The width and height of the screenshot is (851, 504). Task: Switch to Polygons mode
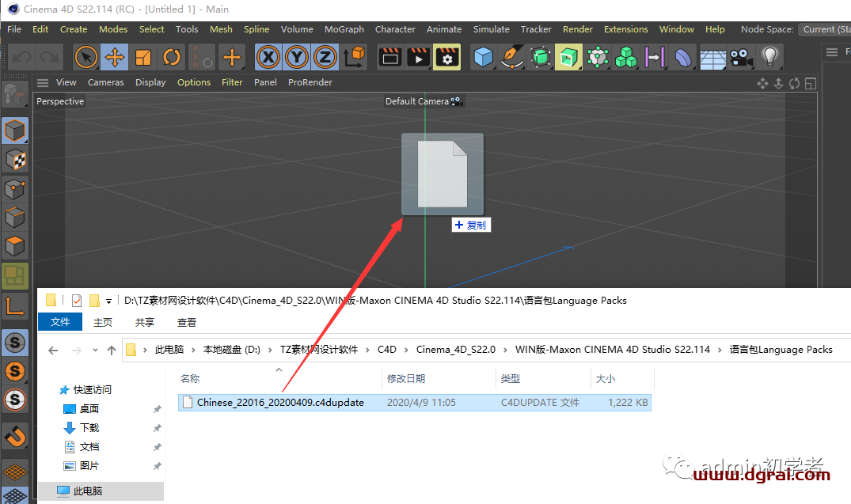click(x=15, y=246)
